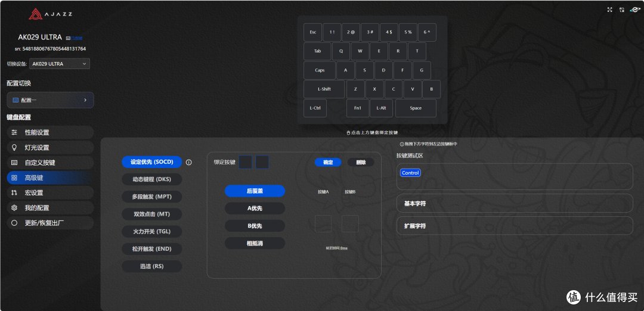Select the Q key on keyboard
Image resolution: width=644 pixels, height=311 pixels.
(341, 51)
